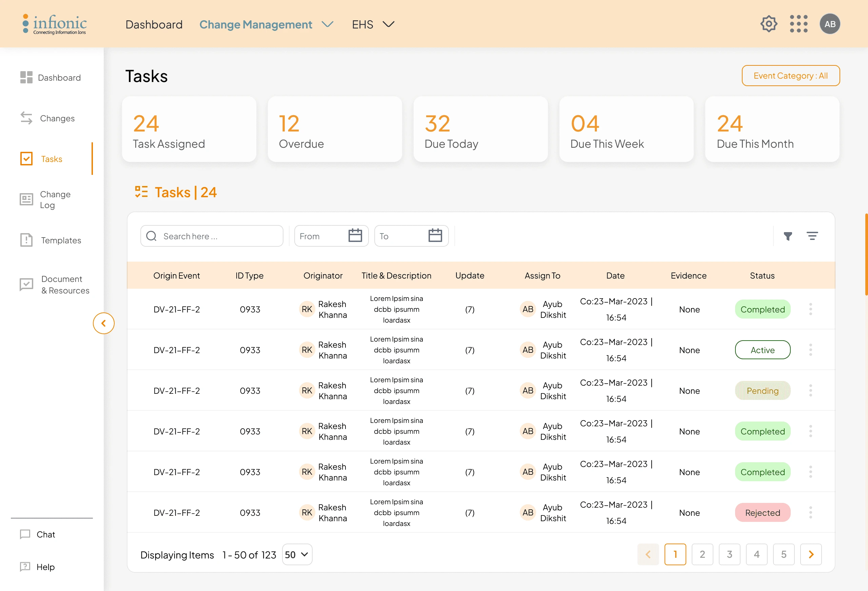Screen dimensions: 868x591
Task: Open the 50 items per page dropdown
Action: (297, 554)
